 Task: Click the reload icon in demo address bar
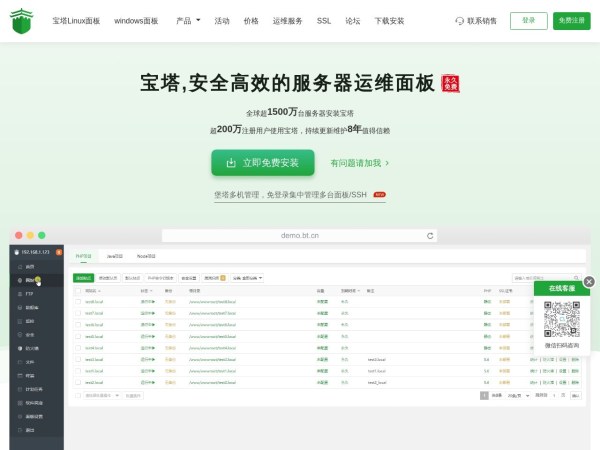pos(430,236)
